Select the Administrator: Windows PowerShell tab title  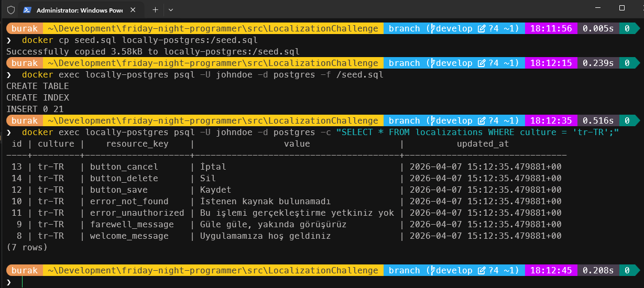[x=79, y=10]
